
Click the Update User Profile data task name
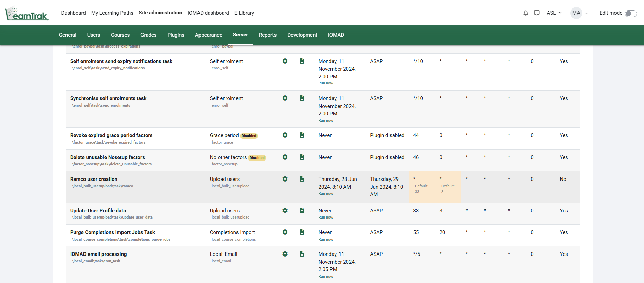tap(98, 210)
